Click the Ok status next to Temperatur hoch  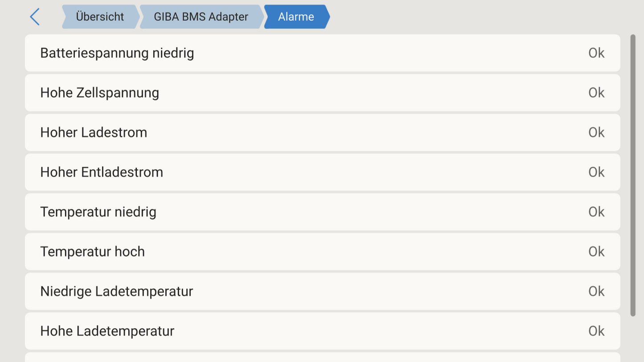tap(596, 251)
